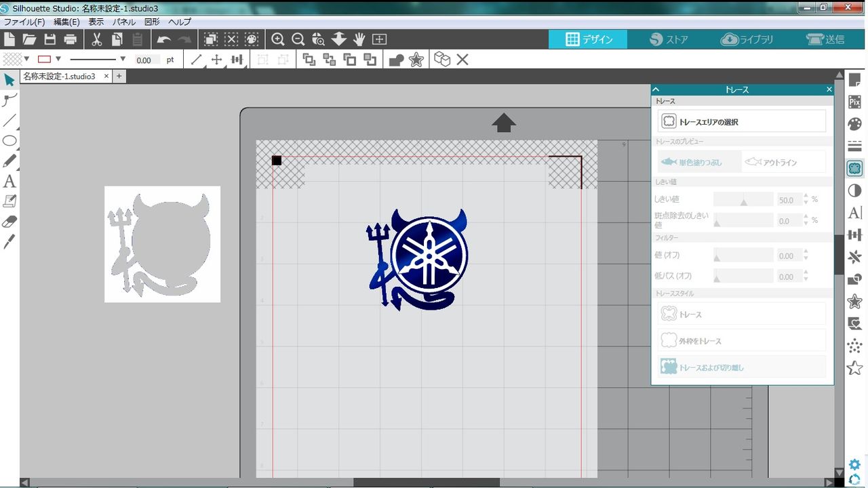The image size is (868, 488).
Task: Click the line thickness 0.00 field
Action: 146,60
